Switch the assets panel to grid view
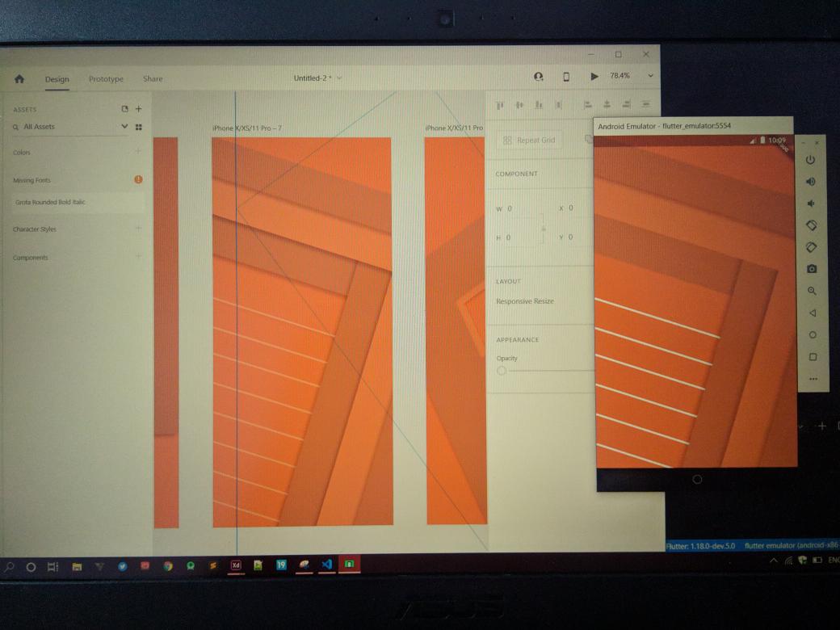 point(139,127)
